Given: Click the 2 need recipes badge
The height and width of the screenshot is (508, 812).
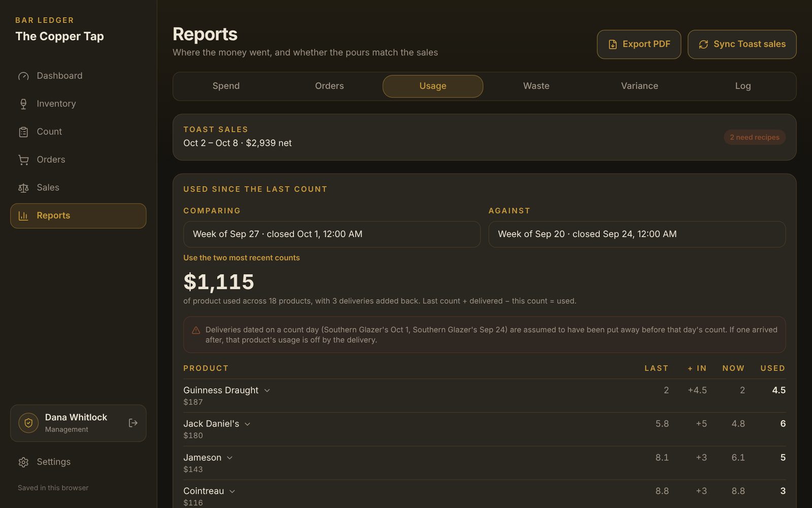Looking at the screenshot, I should pos(755,137).
